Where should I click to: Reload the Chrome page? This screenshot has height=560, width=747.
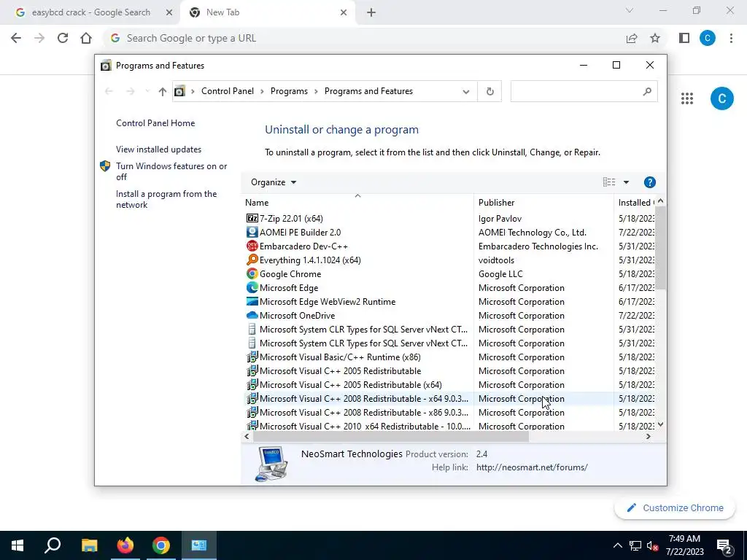click(63, 38)
